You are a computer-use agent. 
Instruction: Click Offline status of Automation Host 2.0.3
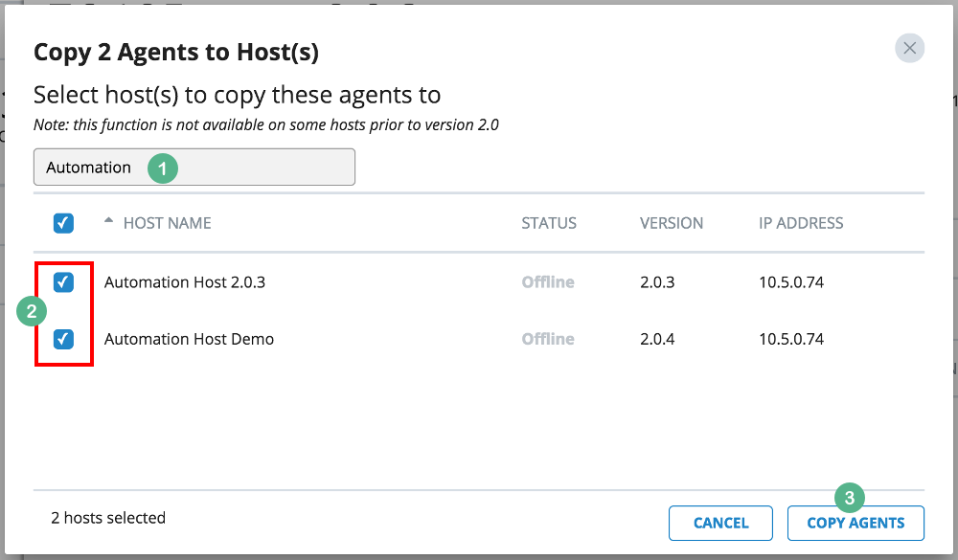548,282
